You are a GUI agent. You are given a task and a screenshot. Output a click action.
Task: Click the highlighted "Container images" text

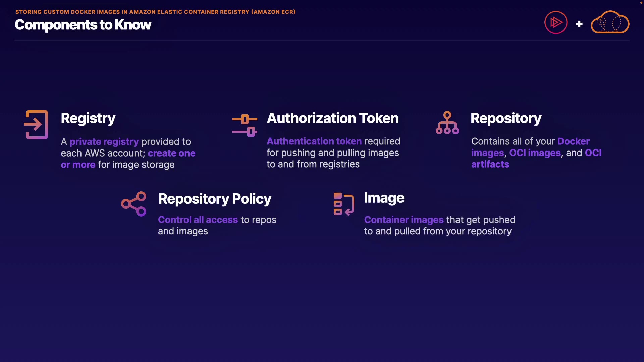(x=404, y=220)
